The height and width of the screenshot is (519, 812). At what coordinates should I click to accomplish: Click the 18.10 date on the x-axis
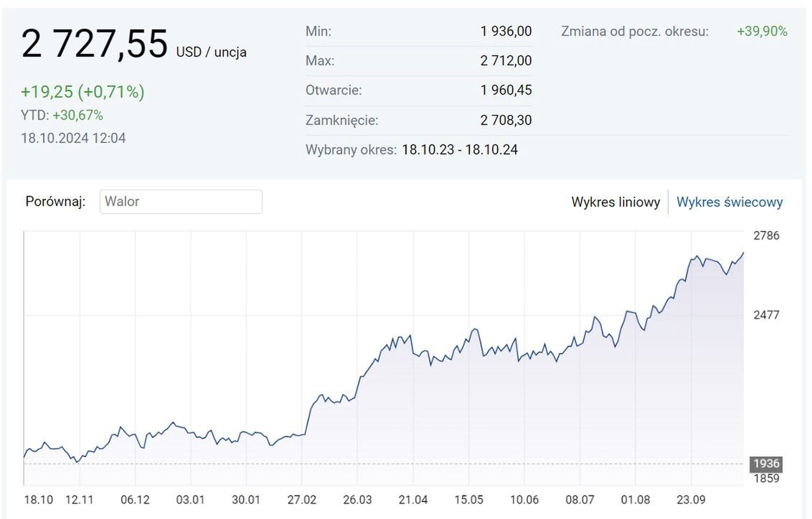click(x=38, y=500)
